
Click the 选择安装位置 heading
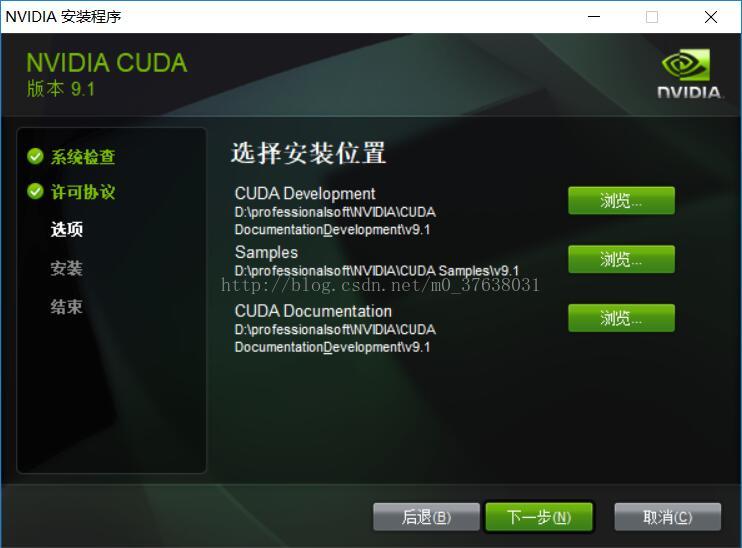click(x=309, y=153)
